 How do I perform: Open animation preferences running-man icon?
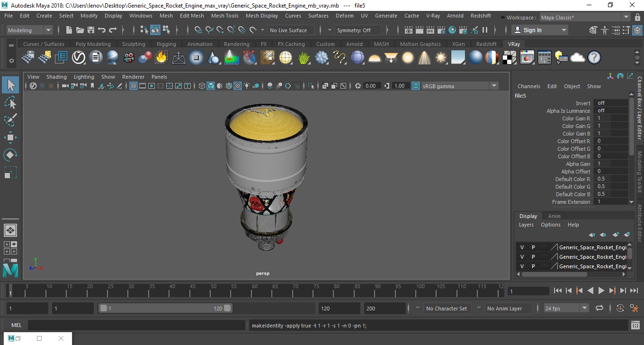[635, 308]
